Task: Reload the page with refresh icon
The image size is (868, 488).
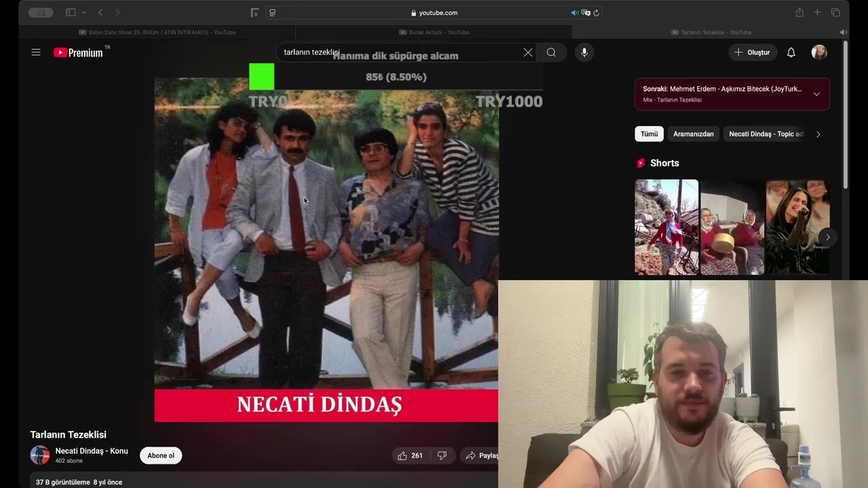Action: pos(596,12)
